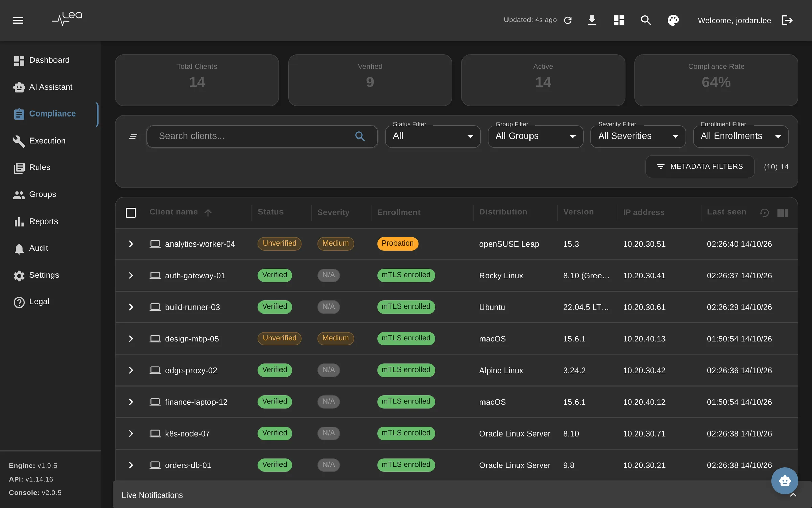Expand the design-mbp-05 row
This screenshot has width=812, height=508.
131,339
